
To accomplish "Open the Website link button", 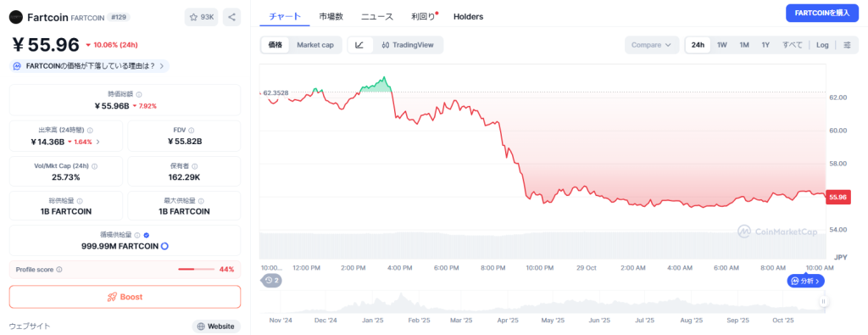I will pyautogui.click(x=216, y=327).
